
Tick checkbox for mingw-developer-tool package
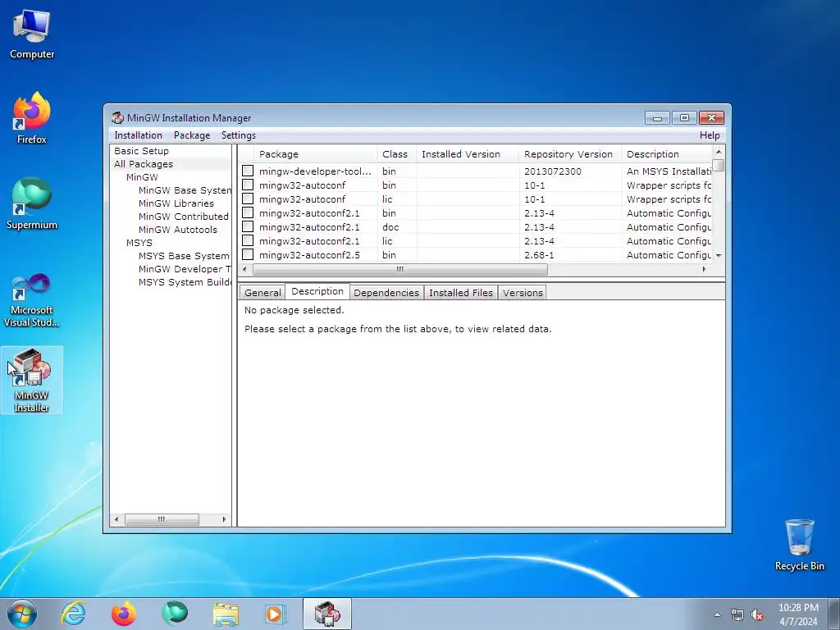point(248,171)
